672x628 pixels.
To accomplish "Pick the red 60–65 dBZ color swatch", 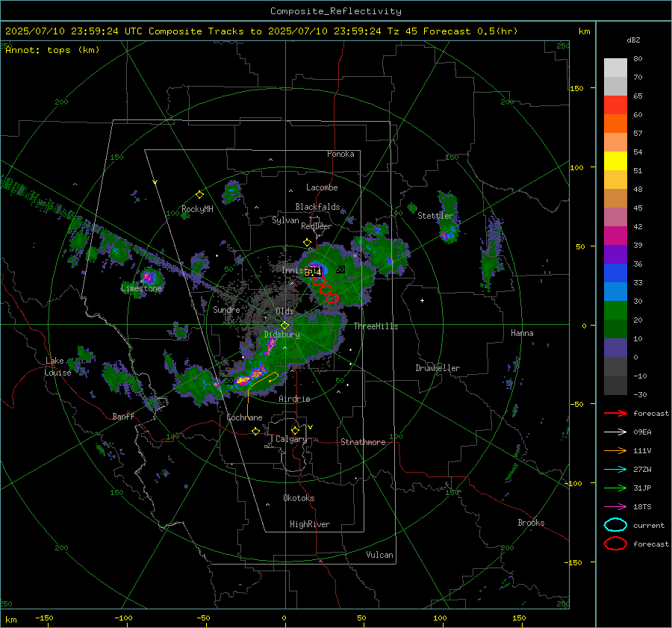I will 615,105.
